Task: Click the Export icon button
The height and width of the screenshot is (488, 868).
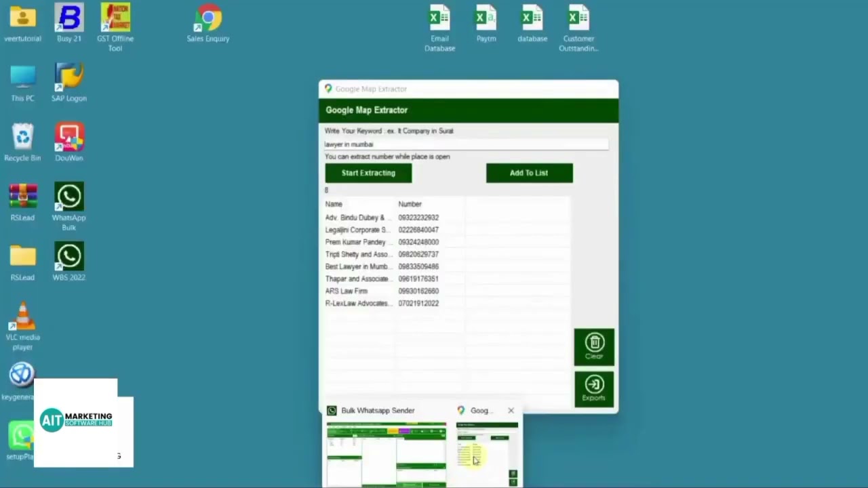Action: (x=594, y=389)
